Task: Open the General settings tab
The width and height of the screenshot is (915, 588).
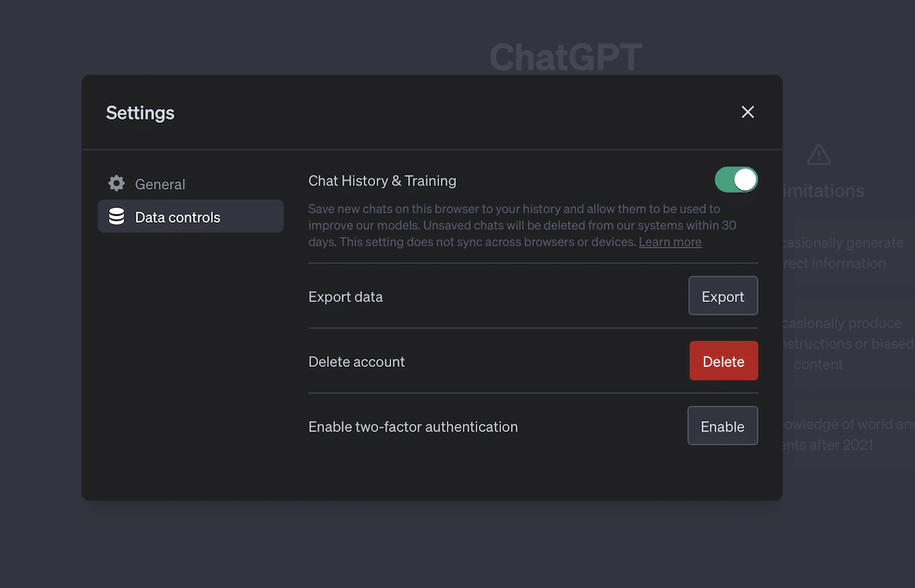Action: (191, 184)
